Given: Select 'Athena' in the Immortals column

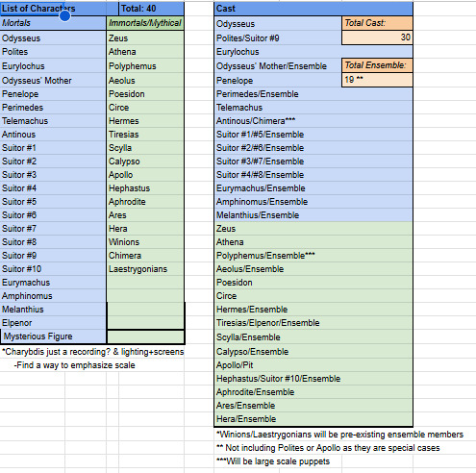Looking at the screenshot, I should click(145, 52).
